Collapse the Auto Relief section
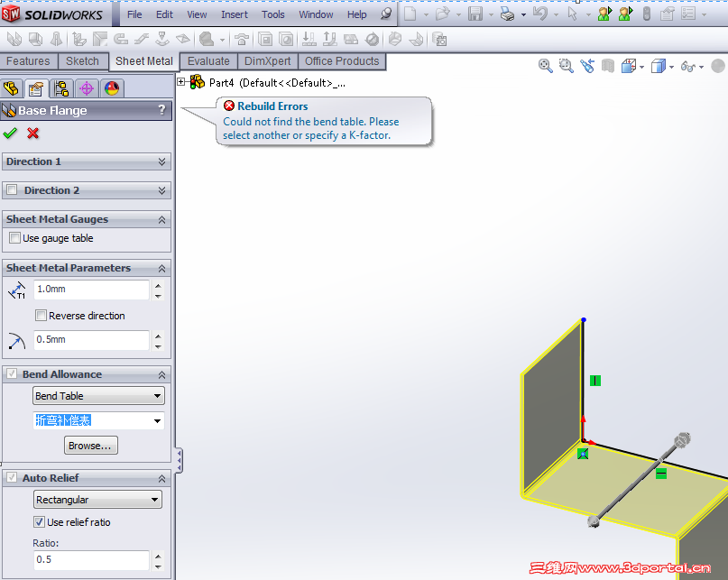Viewport: 728px width, 580px height. [161, 478]
